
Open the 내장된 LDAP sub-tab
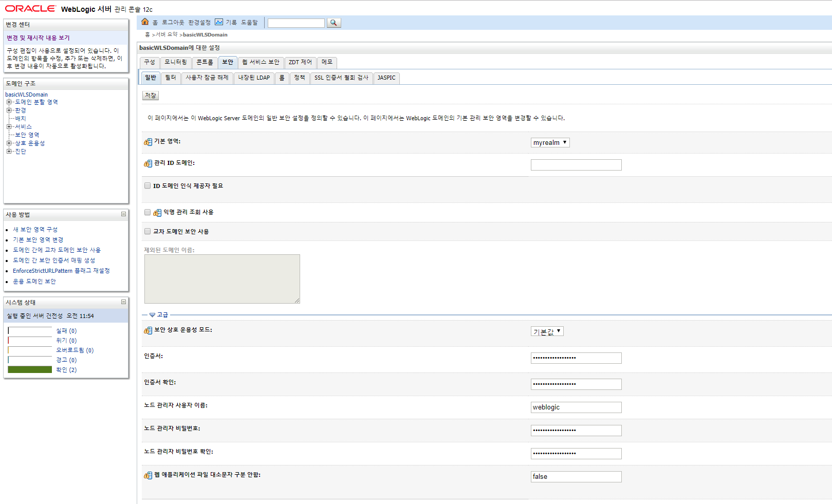point(254,78)
